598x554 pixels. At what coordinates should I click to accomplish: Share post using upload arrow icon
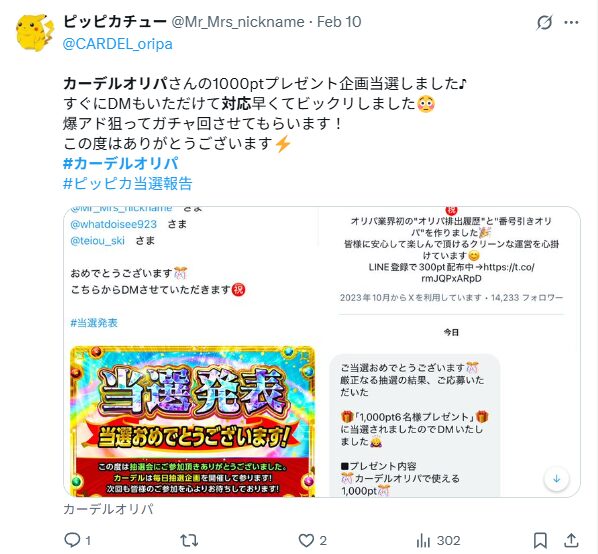tap(571, 540)
